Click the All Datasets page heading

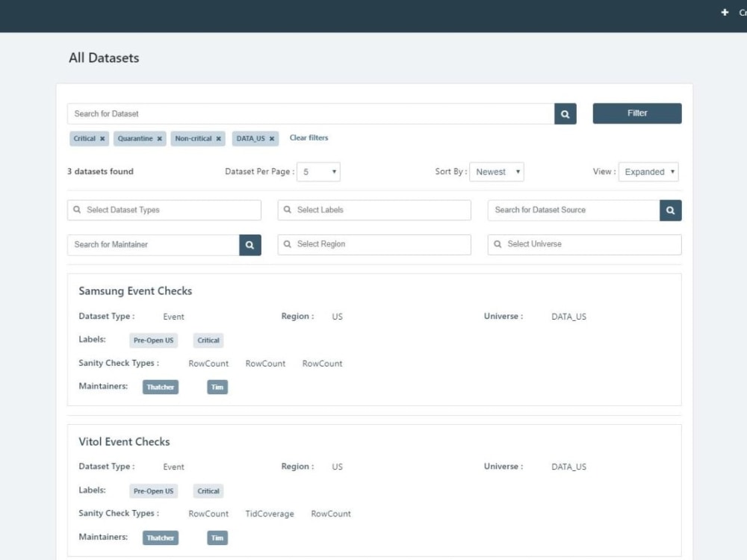tap(104, 58)
